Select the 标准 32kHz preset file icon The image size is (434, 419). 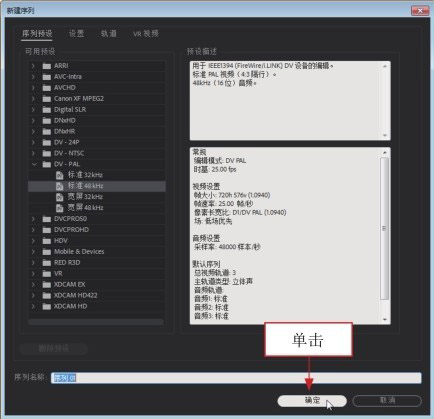point(59,175)
